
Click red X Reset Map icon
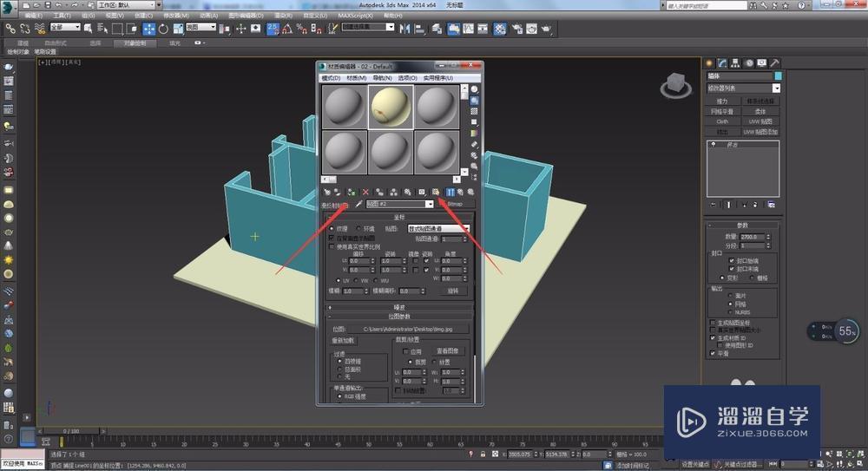[365, 192]
